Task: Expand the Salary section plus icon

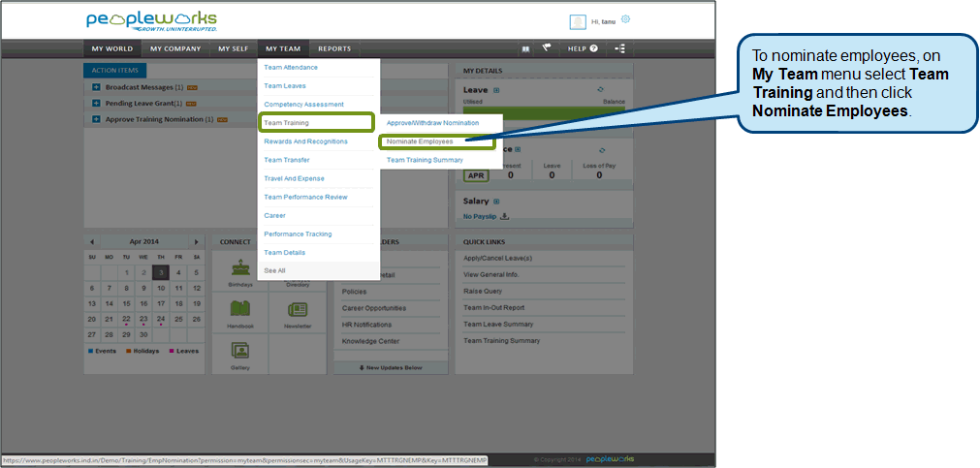Action: point(496,202)
